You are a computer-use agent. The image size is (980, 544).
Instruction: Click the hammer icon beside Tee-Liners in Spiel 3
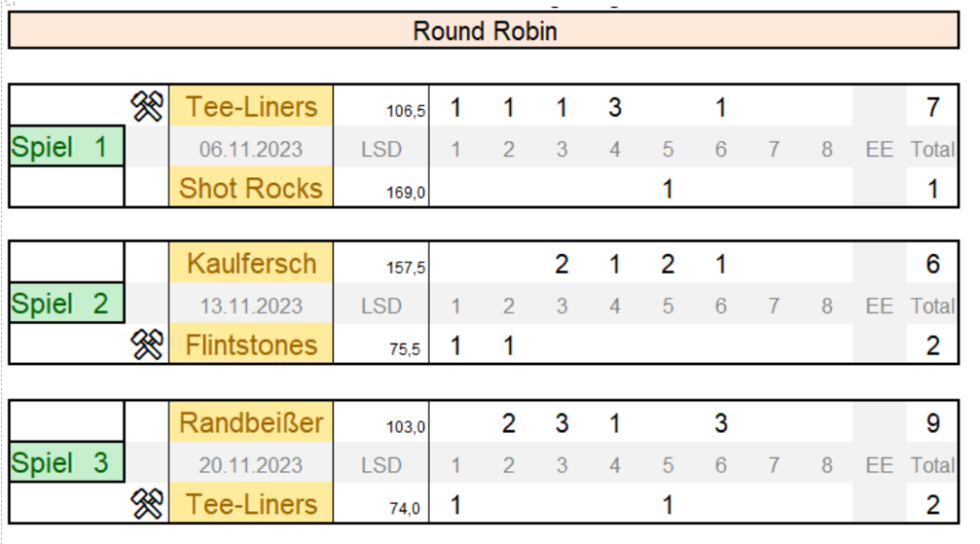click(146, 504)
